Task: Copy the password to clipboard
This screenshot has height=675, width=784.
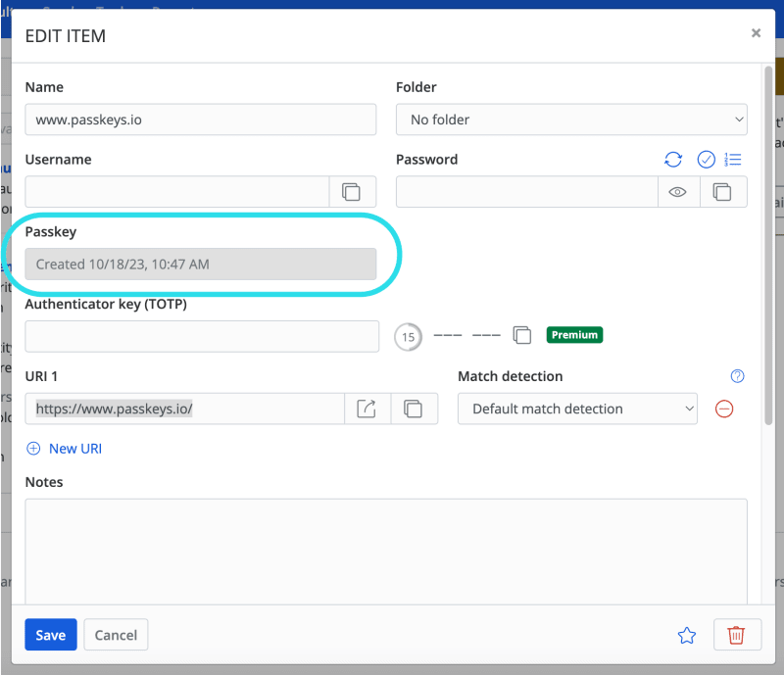Action: coord(723,192)
